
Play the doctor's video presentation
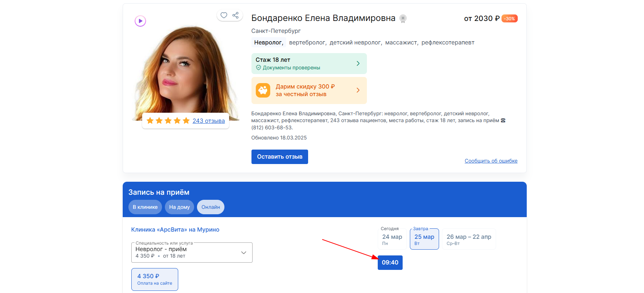pyautogui.click(x=140, y=21)
